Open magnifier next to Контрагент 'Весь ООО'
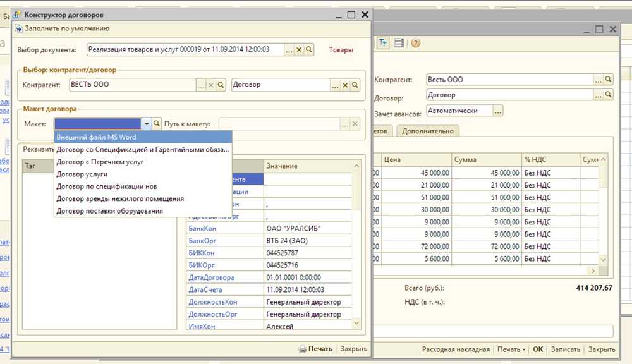 (608, 80)
